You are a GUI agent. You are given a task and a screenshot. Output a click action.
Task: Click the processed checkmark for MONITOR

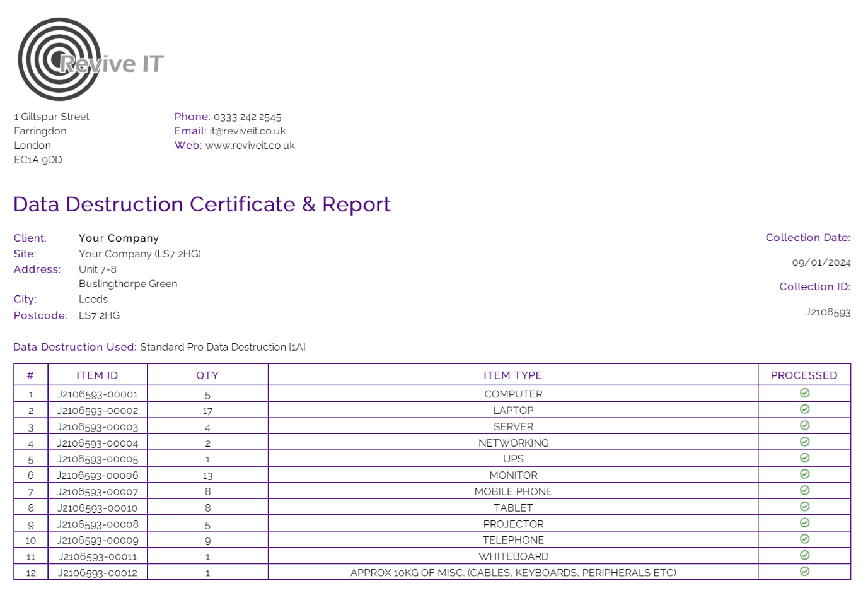(x=805, y=475)
